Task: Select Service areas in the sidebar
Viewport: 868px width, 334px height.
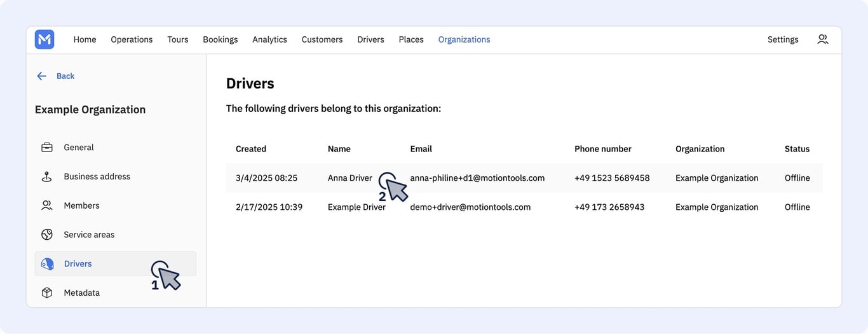Action: [x=89, y=235]
